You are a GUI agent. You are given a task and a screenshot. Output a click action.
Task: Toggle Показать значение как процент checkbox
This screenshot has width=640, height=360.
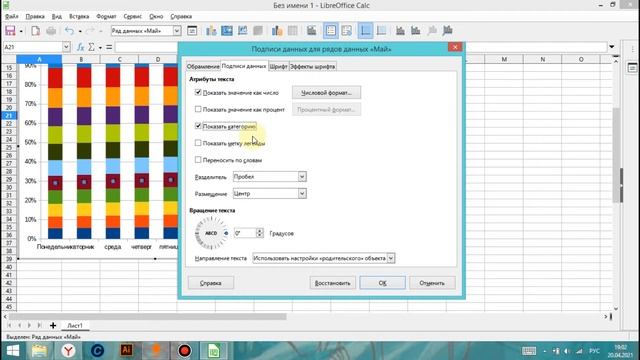click(x=198, y=109)
